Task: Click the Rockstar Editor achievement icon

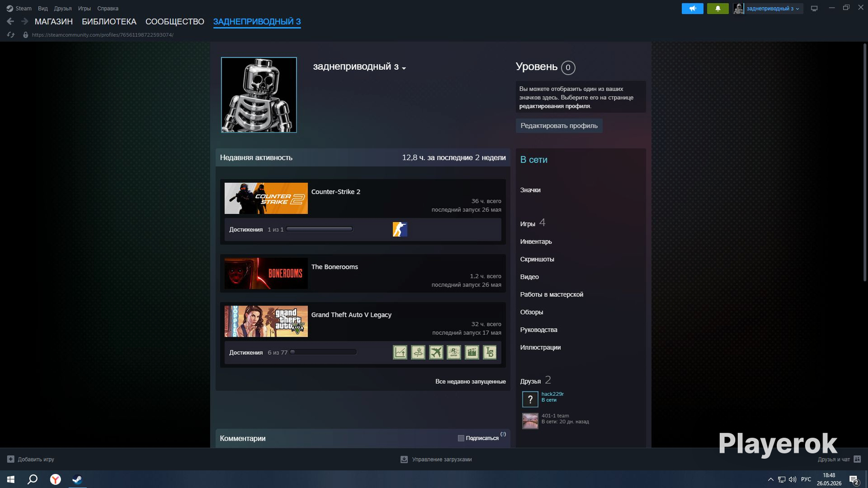Action: click(x=454, y=352)
